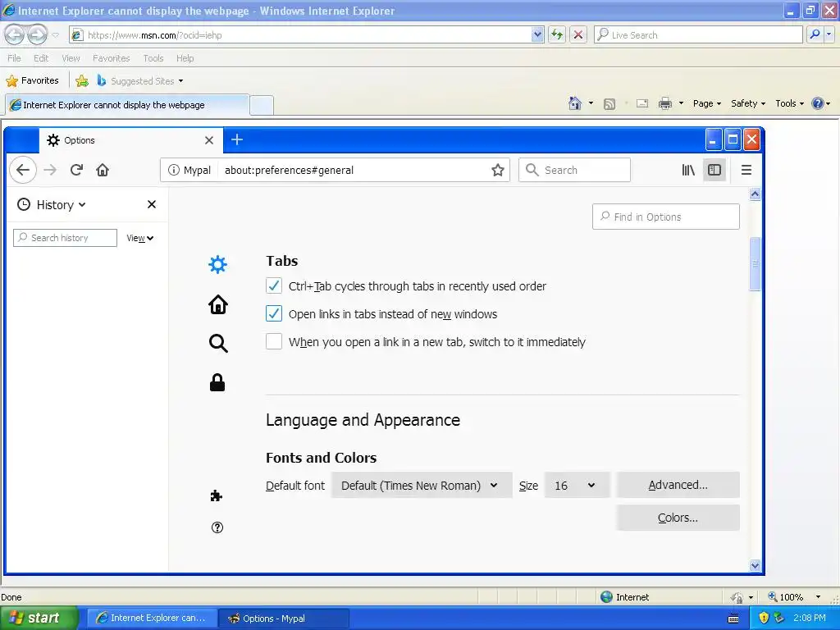Click Live Search magnifier button
The image size is (840, 630).
(x=815, y=34)
